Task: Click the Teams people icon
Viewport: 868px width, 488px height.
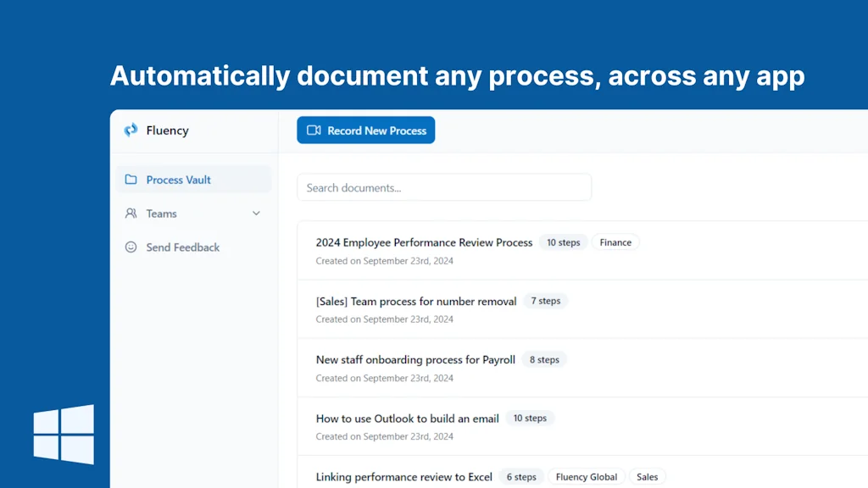Action: [x=131, y=213]
